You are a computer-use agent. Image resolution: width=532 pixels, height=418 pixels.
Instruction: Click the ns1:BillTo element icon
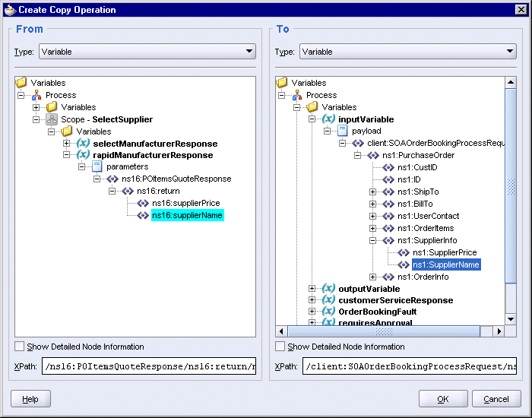pyautogui.click(x=388, y=204)
